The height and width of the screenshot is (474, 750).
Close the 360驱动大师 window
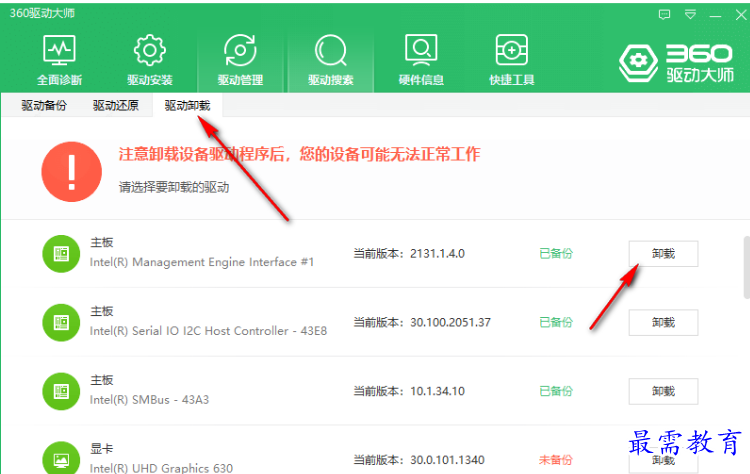click(740, 15)
